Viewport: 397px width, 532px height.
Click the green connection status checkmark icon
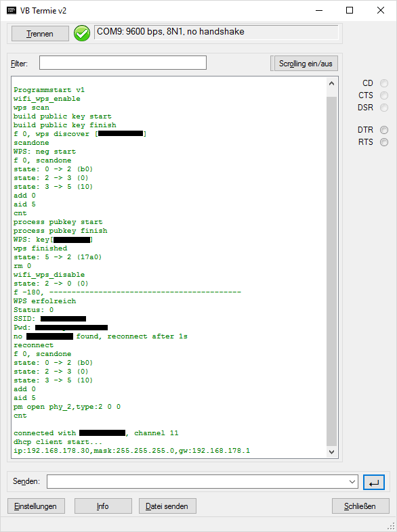[x=82, y=33]
